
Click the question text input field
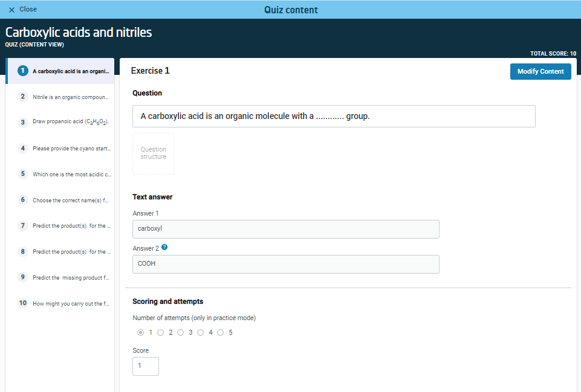click(x=333, y=117)
